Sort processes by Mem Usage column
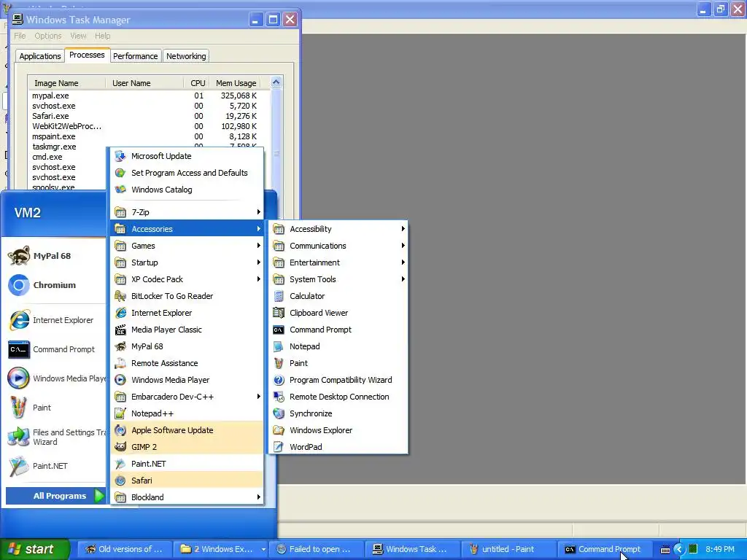Viewport: 747px width, 560px height. point(236,83)
